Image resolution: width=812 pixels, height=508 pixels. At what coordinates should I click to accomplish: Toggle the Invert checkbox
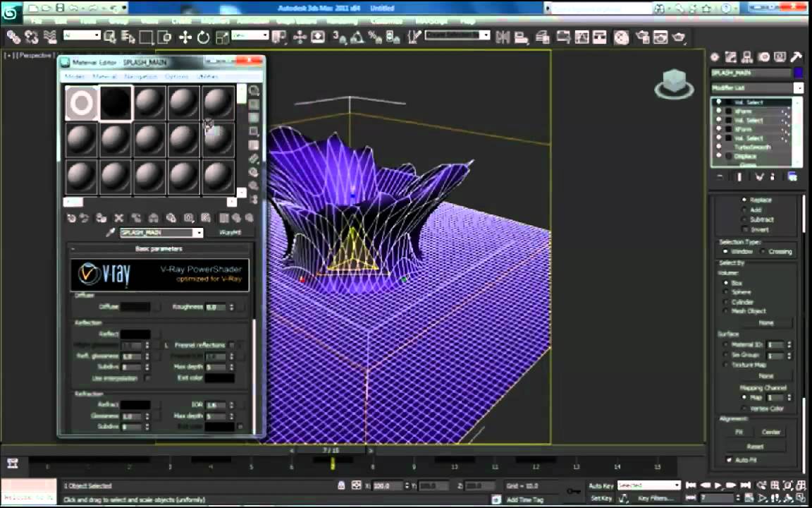click(x=744, y=229)
